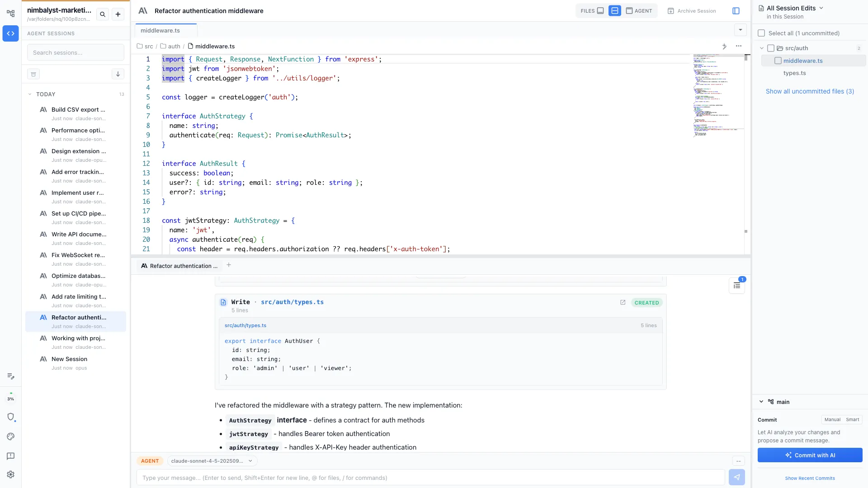
Task: Click the 3% usage indicator
Action: 11,398
